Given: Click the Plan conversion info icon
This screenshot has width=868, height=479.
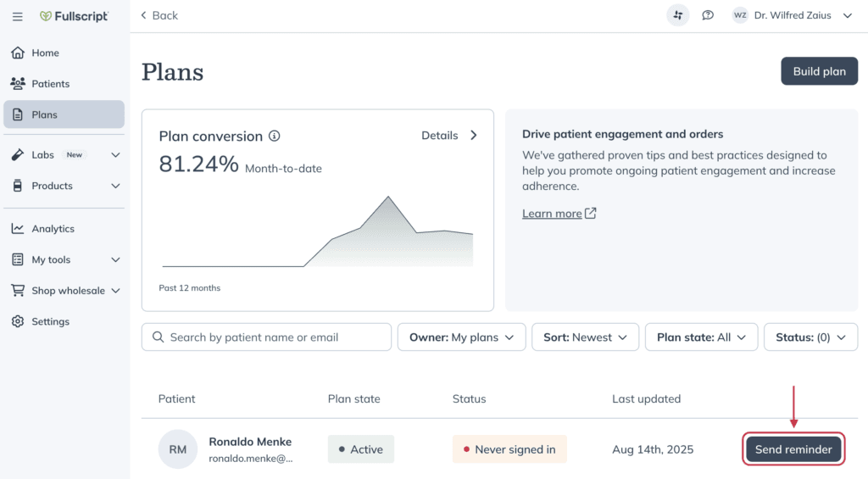Looking at the screenshot, I should pos(275,136).
